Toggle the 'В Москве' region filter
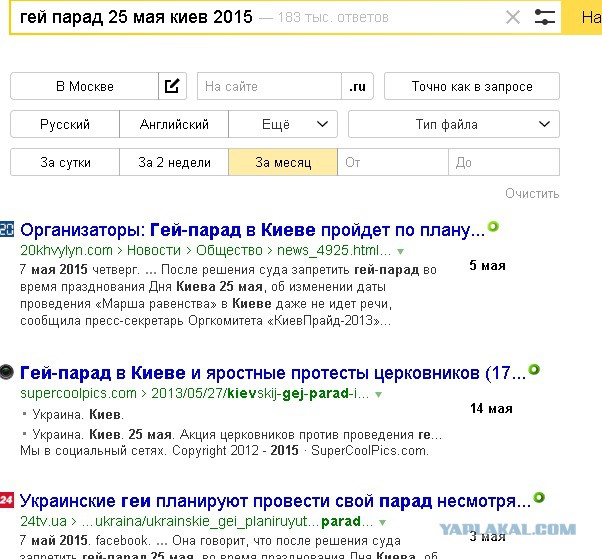 84,86
